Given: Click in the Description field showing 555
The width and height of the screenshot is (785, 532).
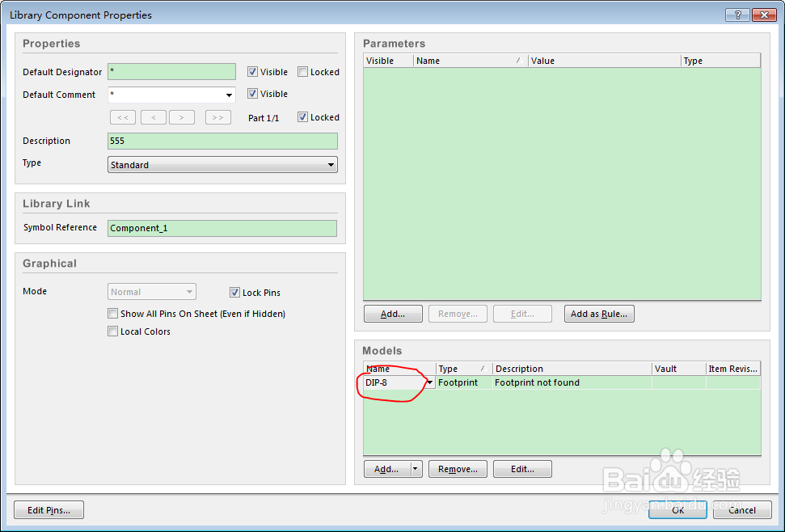Looking at the screenshot, I should tap(222, 141).
